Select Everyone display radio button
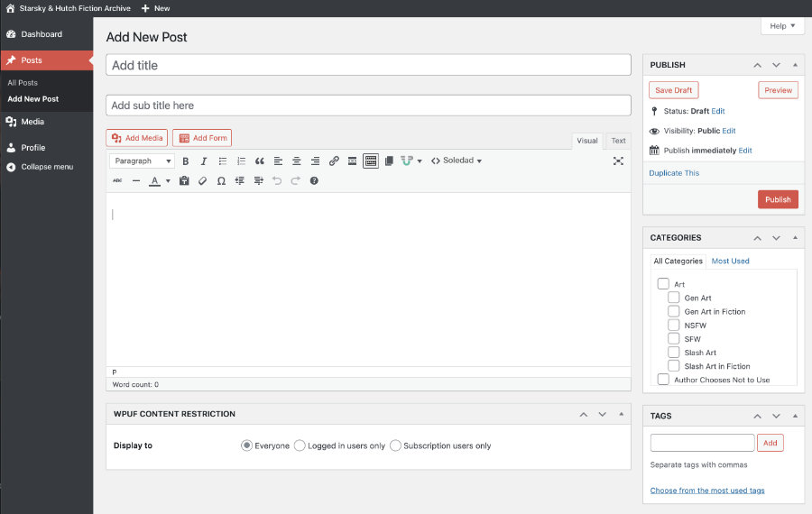 (246, 445)
